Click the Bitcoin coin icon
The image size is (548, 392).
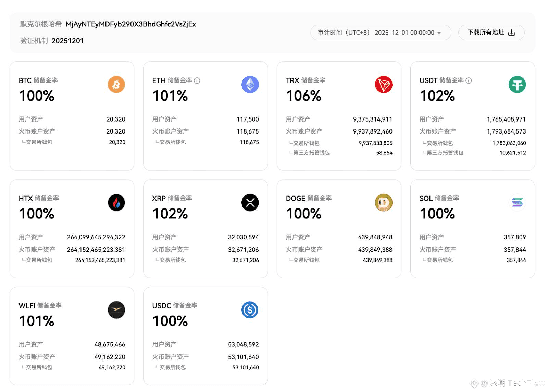click(116, 85)
